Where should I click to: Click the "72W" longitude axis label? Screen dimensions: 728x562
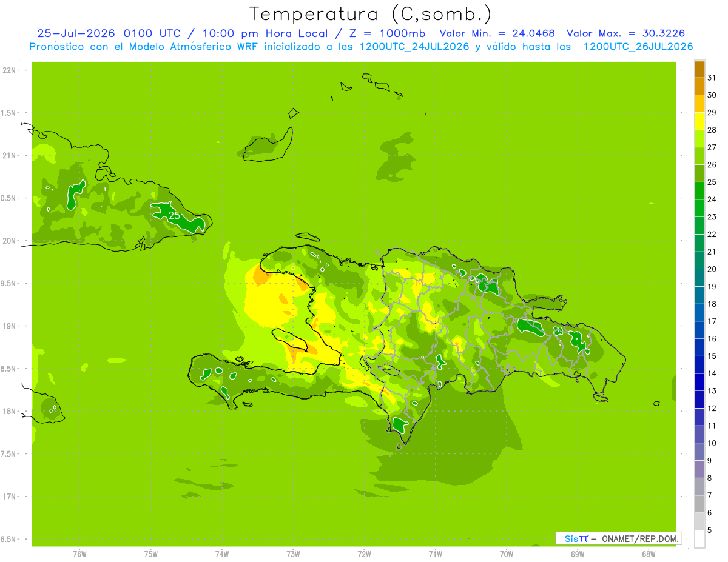[x=364, y=554]
